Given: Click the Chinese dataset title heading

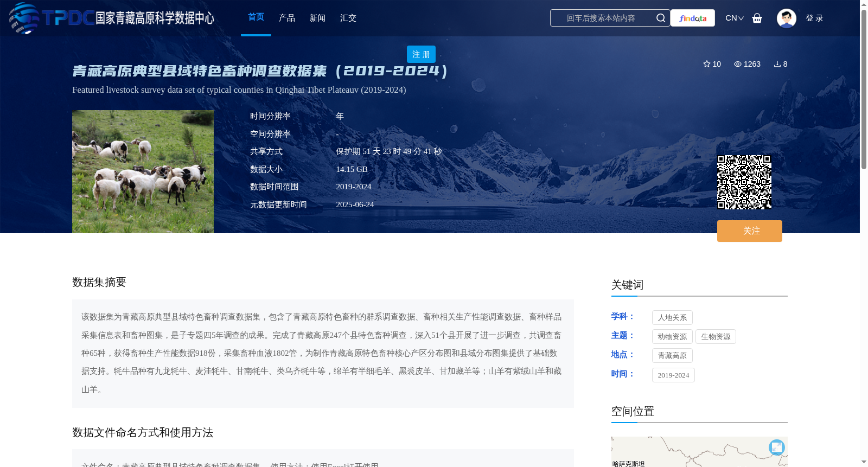Looking at the screenshot, I should [260, 71].
